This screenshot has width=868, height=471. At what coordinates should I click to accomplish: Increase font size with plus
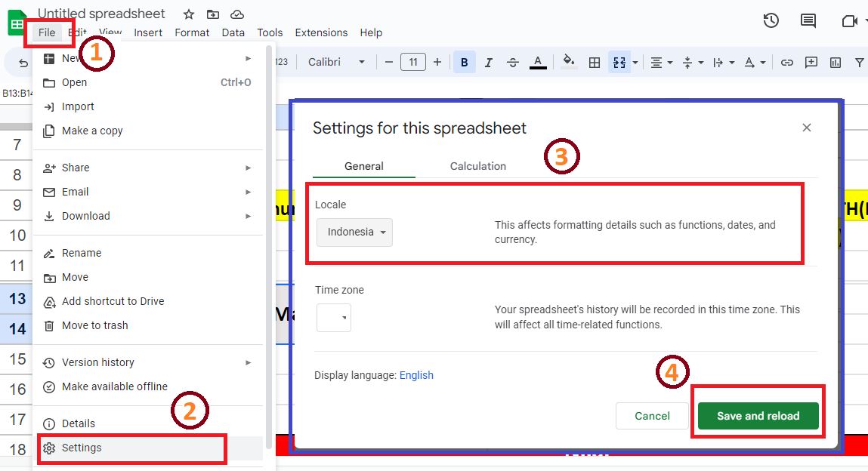(437, 62)
